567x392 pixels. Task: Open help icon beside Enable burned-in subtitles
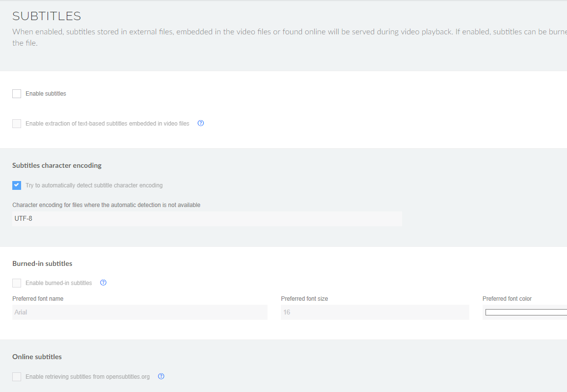tap(103, 283)
